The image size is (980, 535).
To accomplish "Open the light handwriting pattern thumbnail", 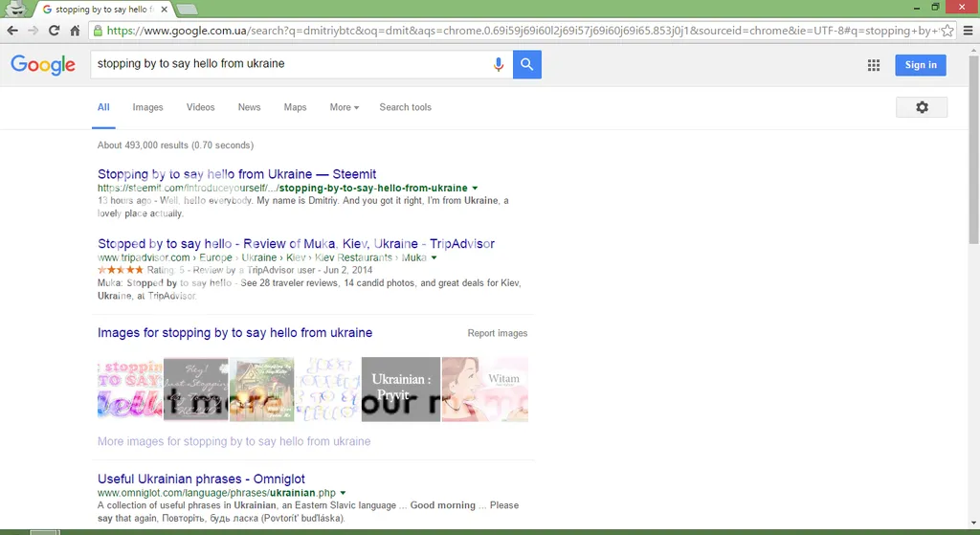I will (x=328, y=390).
